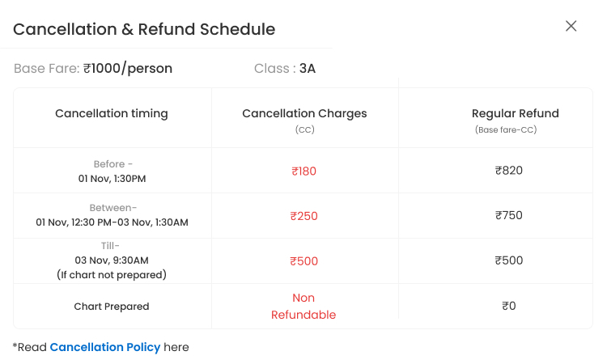Click the Cancellation timing column header

pos(112,113)
